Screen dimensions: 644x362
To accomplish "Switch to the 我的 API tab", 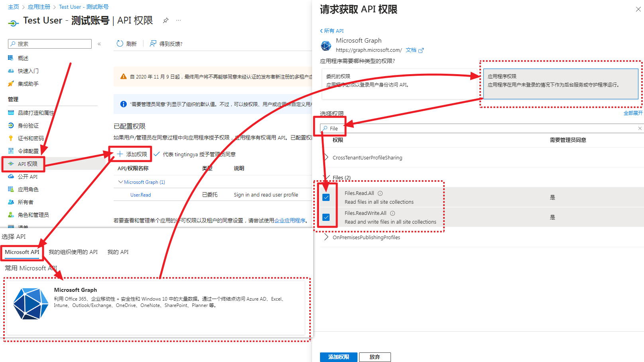I will (118, 252).
